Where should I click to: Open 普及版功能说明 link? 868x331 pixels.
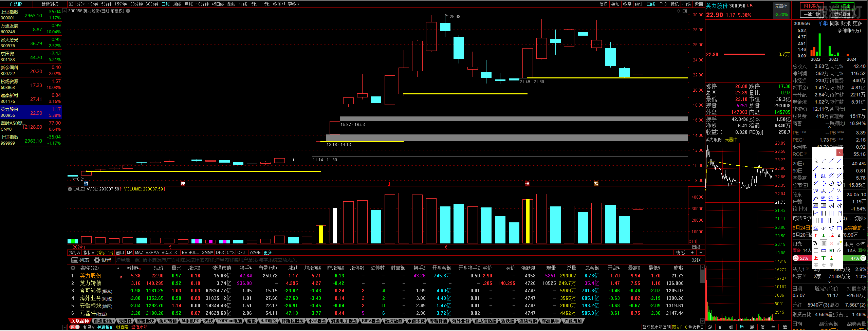[656, 327]
